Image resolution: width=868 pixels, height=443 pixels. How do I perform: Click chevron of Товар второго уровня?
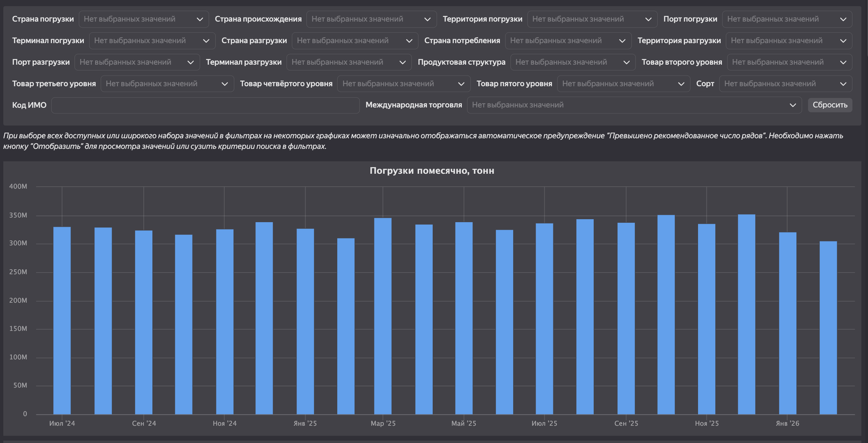coord(843,63)
